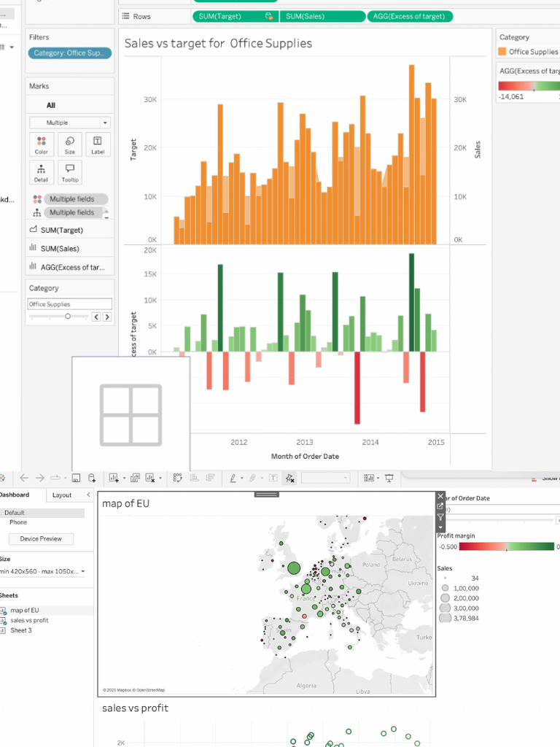560x747 pixels.
Task: Click the Save icon in toolbar
Action: coord(76,478)
